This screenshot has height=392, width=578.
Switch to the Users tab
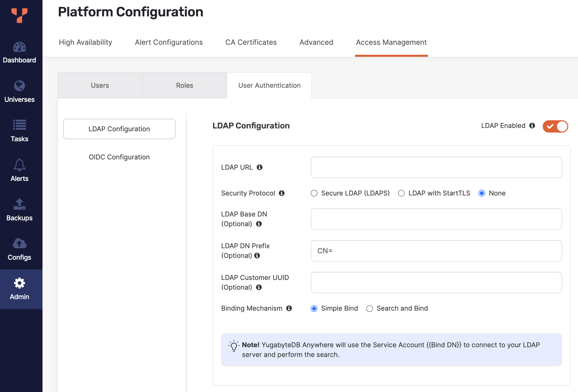100,85
